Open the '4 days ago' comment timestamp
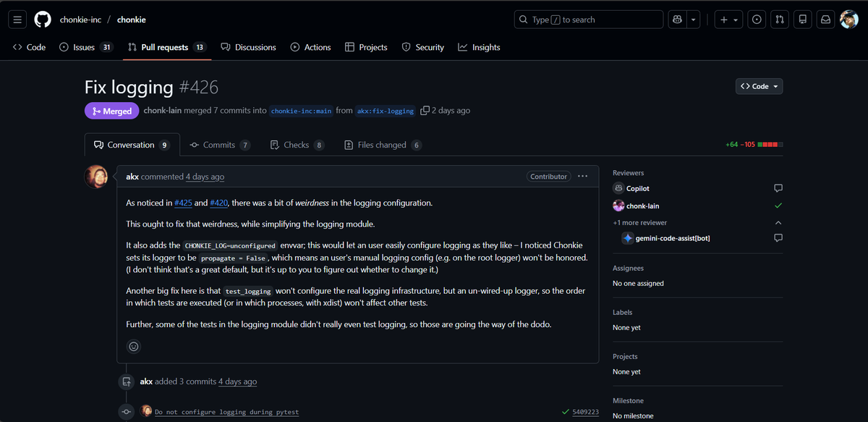 205,177
